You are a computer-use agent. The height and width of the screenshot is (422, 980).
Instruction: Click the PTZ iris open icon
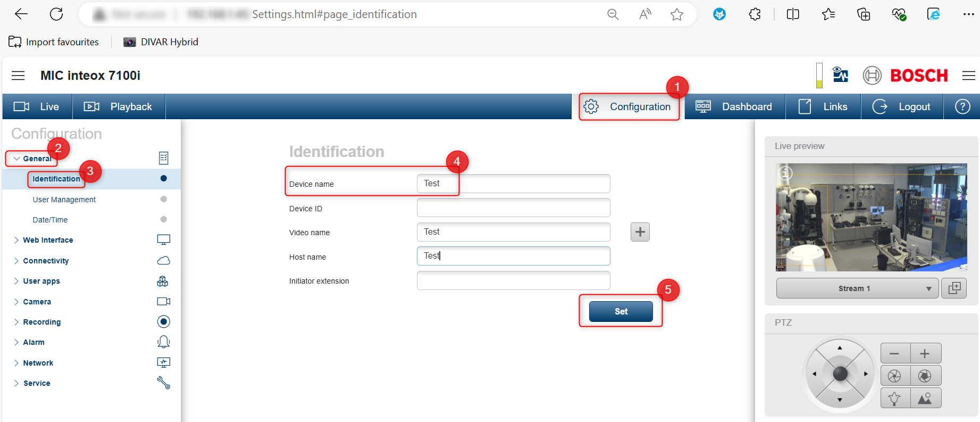pyautogui.click(x=926, y=376)
